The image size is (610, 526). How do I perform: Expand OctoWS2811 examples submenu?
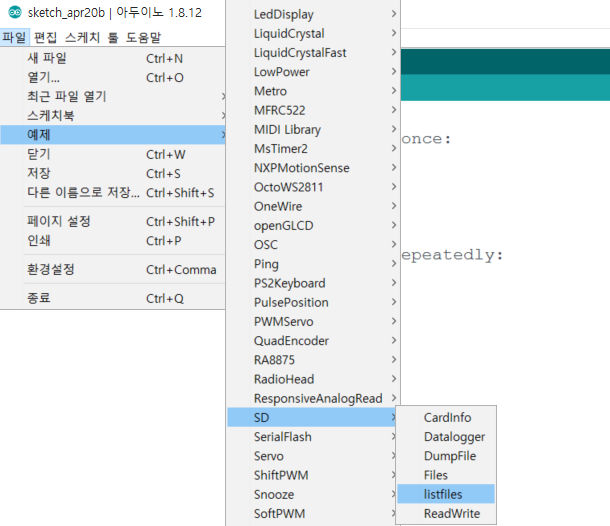pos(313,187)
